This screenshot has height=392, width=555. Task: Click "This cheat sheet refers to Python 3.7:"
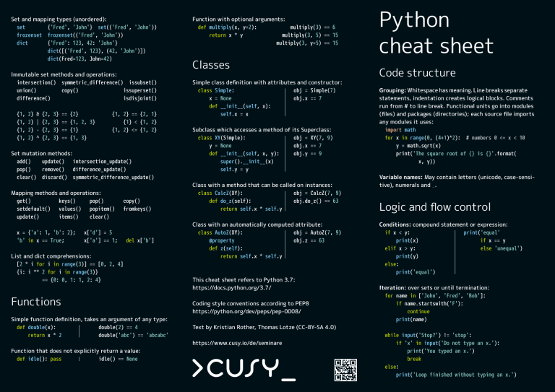(x=244, y=280)
